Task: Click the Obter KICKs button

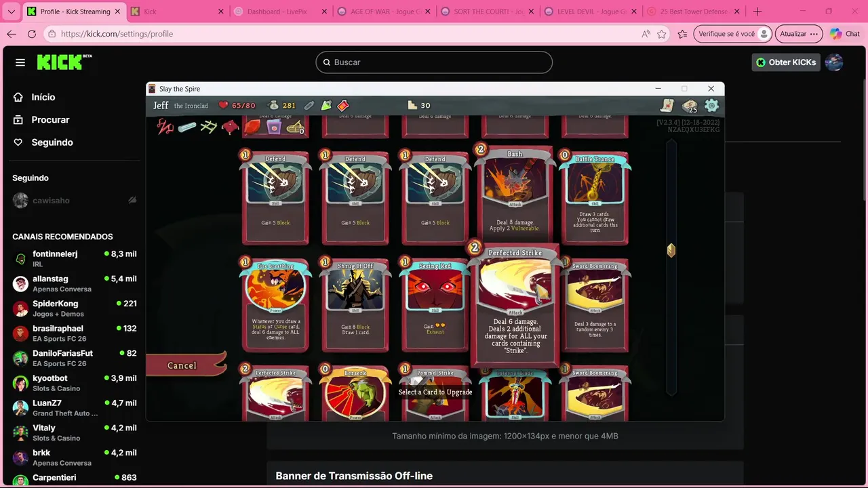Action: point(786,62)
